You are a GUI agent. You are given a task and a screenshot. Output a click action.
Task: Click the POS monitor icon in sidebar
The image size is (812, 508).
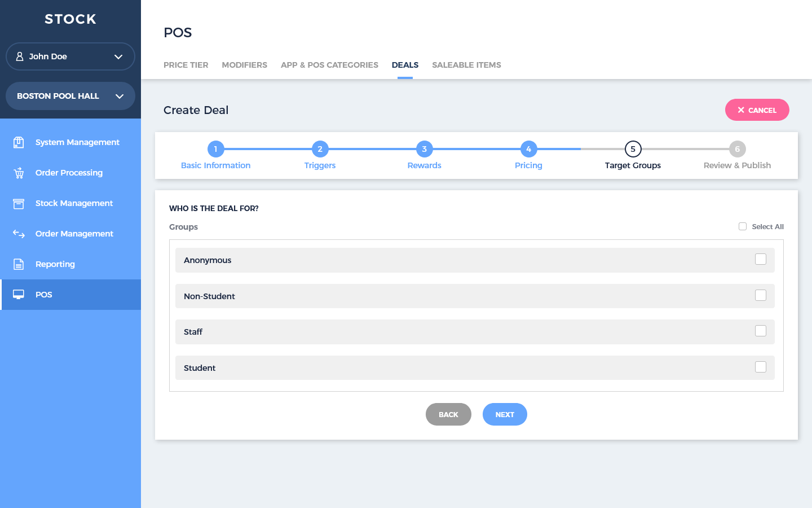[x=19, y=295]
